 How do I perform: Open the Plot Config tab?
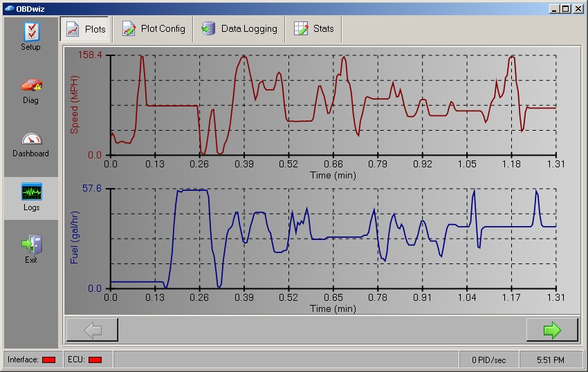pos(154,29)
